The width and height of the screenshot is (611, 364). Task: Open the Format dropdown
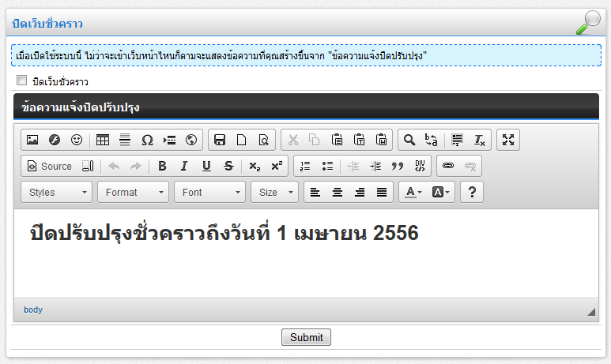tap(134, 193)
